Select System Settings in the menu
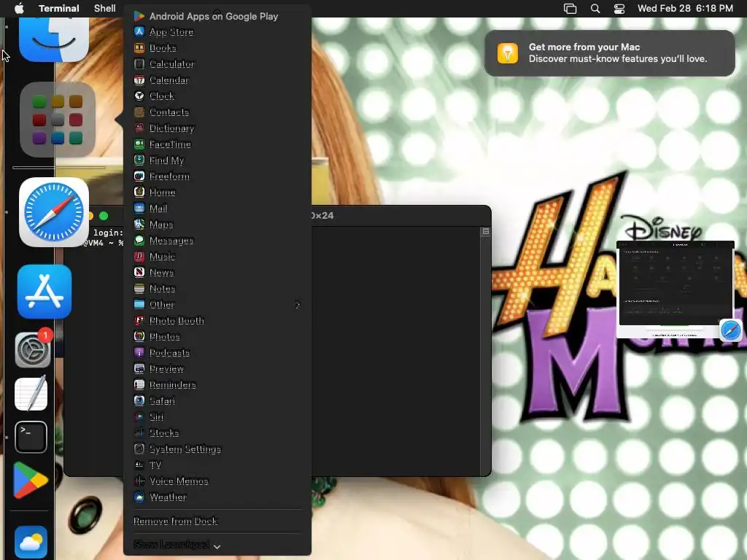 pyautogui.click(x=217, y=449)
